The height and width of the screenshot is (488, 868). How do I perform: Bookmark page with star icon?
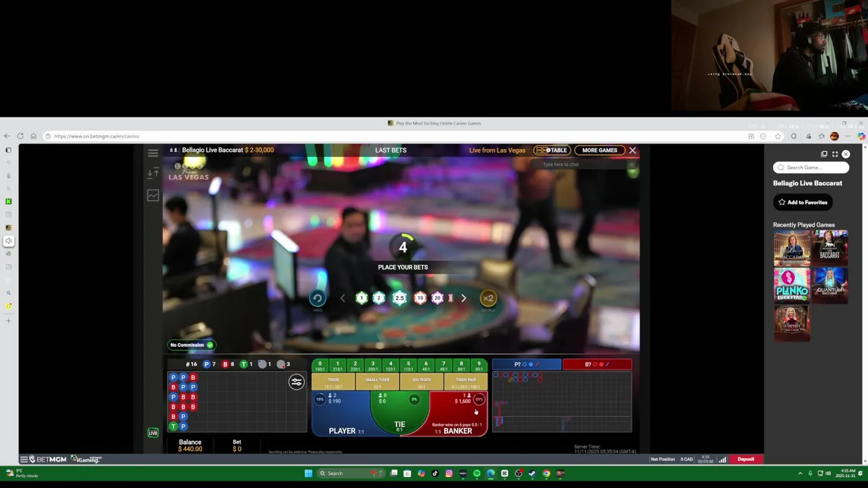pyautogui.click(x=778, y=136)
